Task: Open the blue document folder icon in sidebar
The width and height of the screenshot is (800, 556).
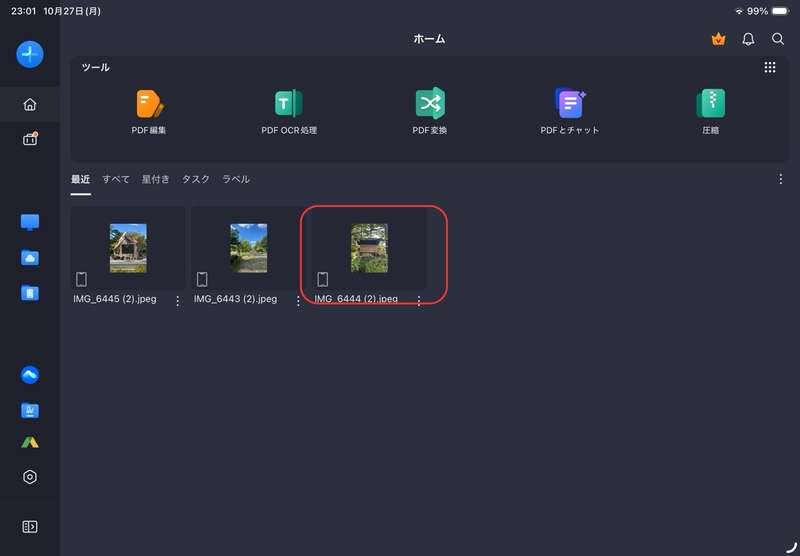Action: [30, 293]
